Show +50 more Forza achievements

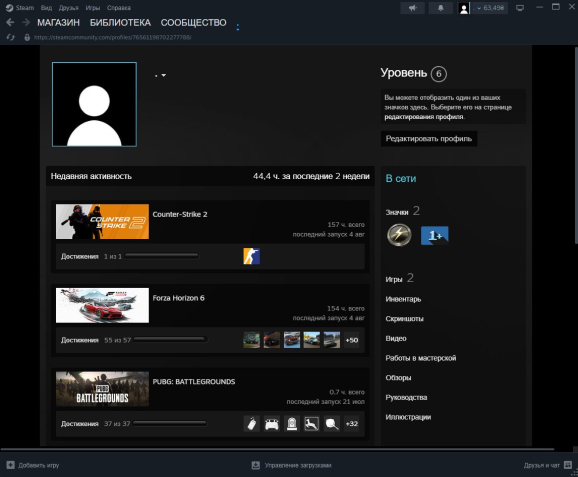(352, 340)
